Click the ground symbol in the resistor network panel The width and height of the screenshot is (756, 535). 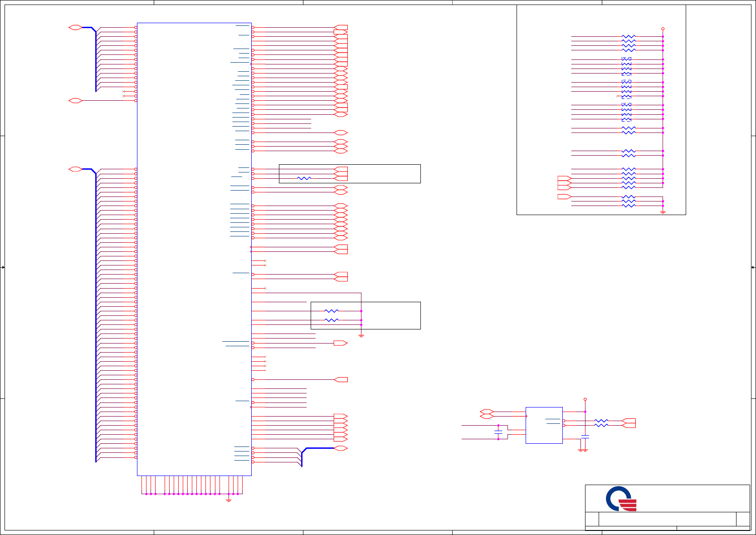663,212
